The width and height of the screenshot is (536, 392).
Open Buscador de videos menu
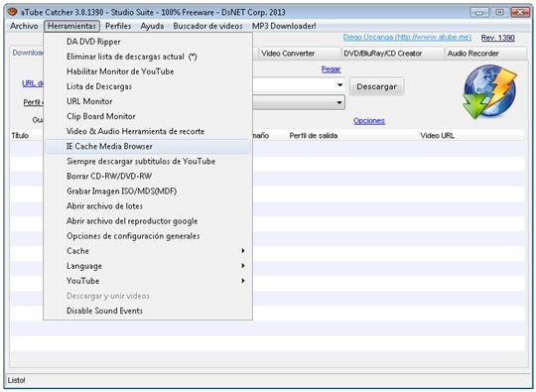click(207, 26)
